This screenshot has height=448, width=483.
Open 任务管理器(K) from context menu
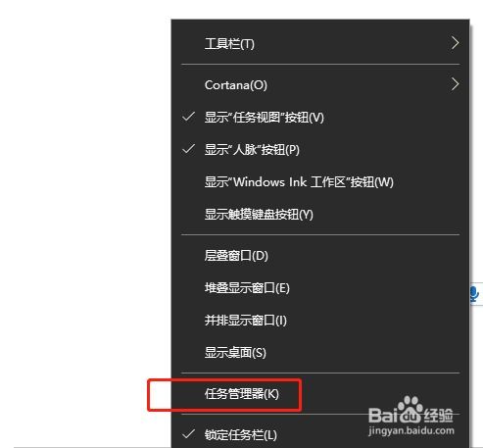point(320,394)
